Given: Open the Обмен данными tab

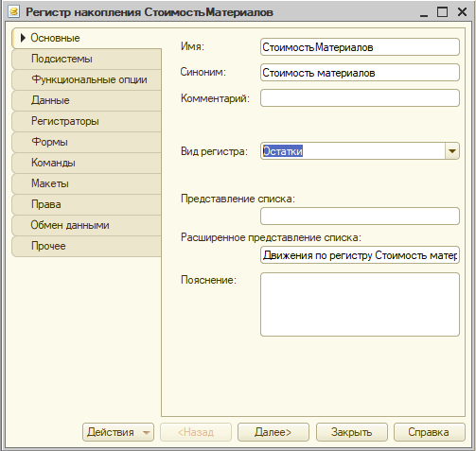Looking at the screenshot, I should click(x=86, y=225).
